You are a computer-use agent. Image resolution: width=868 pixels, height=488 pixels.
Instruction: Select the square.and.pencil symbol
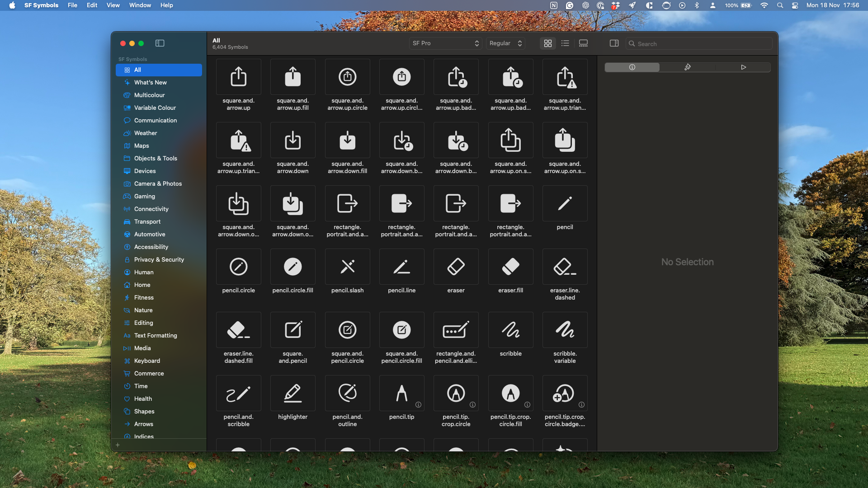pos(292,330)
